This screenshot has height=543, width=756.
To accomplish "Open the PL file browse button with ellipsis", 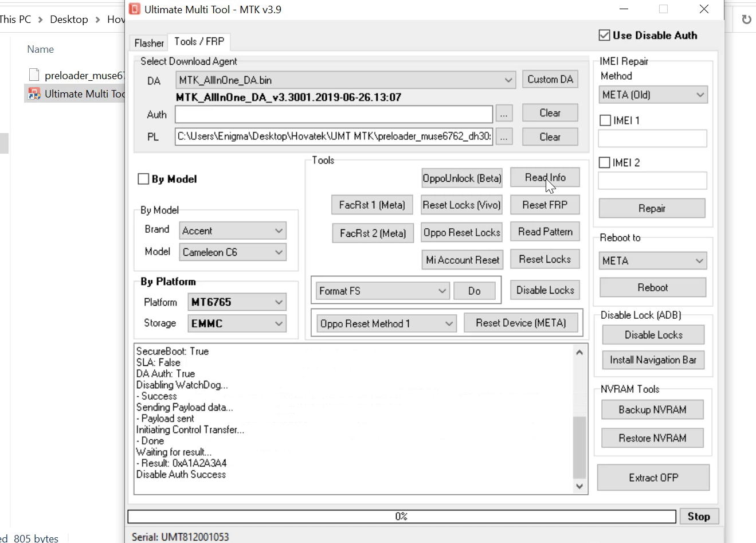I will [x=504, y=136].
